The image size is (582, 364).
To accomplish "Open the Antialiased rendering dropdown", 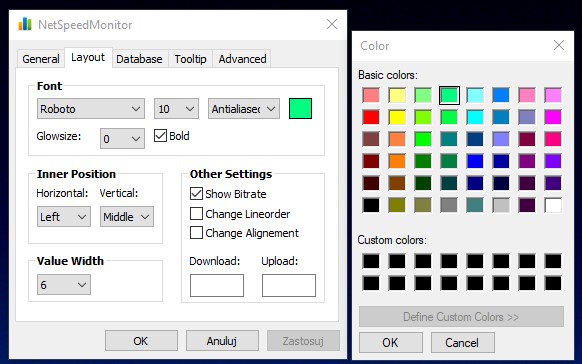I will [x=244, y=109].
